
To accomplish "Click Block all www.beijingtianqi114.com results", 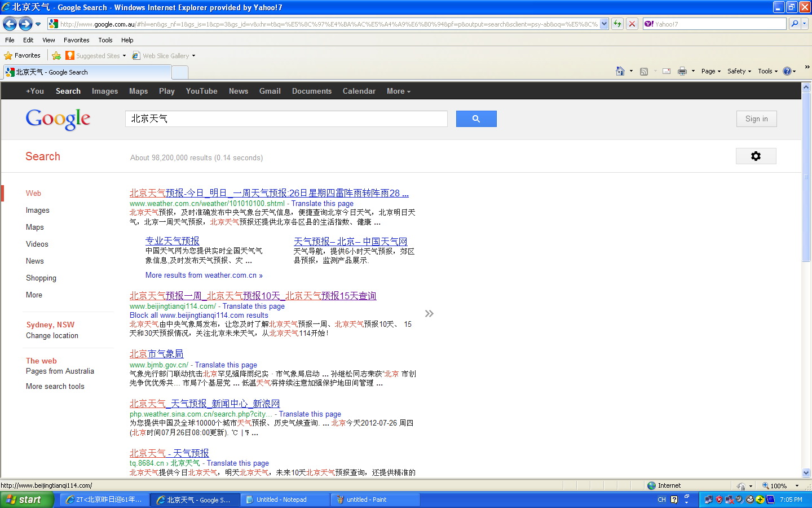I will click(198, 315).
